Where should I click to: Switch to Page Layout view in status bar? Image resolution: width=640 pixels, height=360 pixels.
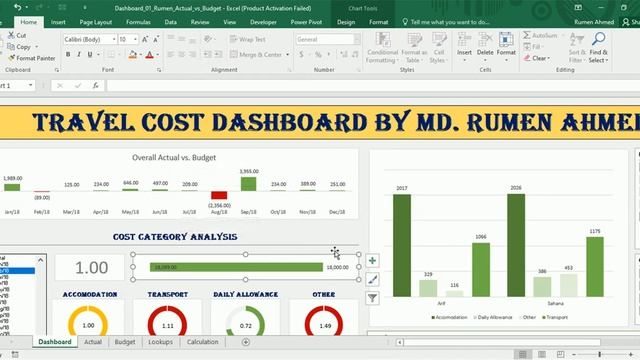coord(542,354)
